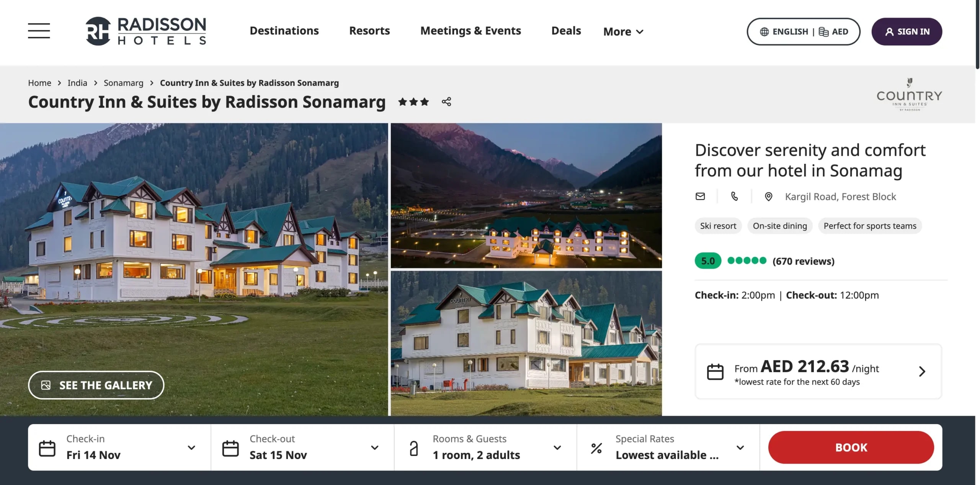
Task: Click the 5.0 green score badge
Action: tap(708, 261)
